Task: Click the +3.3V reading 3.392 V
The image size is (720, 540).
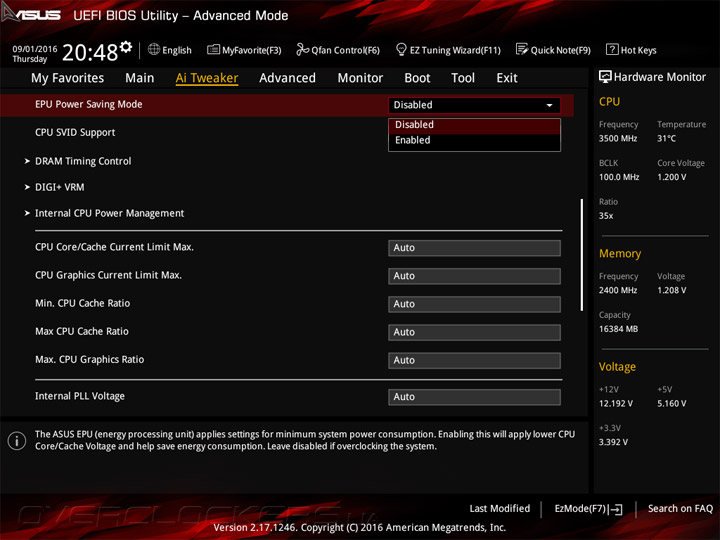Action: (613, 442)
